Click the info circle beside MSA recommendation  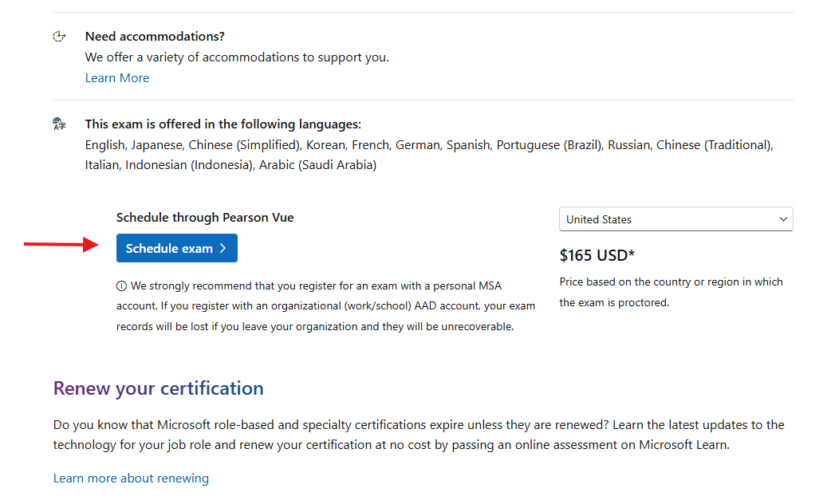[121, 286]
